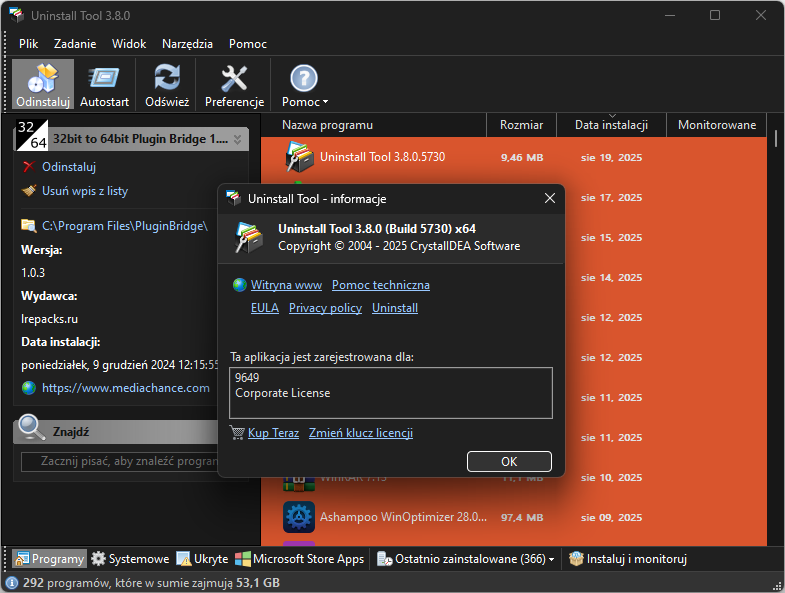This screenshot has width=785, height=593.
Task: Click the folder icon beside PluginBridge path
Action: [29, 226]
